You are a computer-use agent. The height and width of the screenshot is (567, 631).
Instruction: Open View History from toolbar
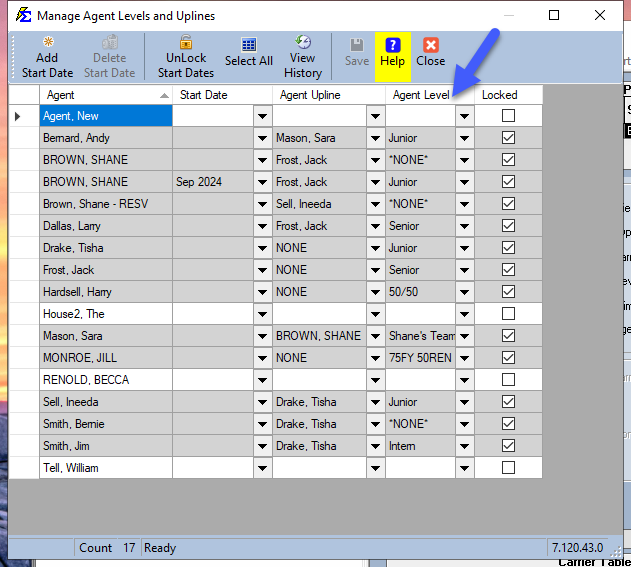[303, 58]
